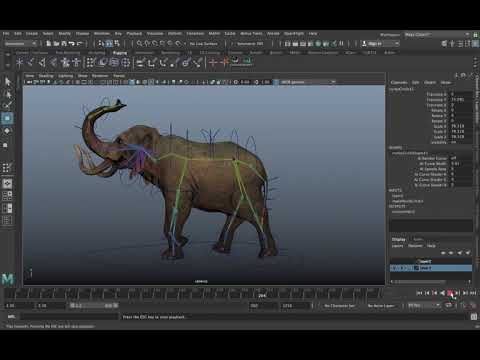
Task: Play animation backwards
Action: [x=442, y=293]
